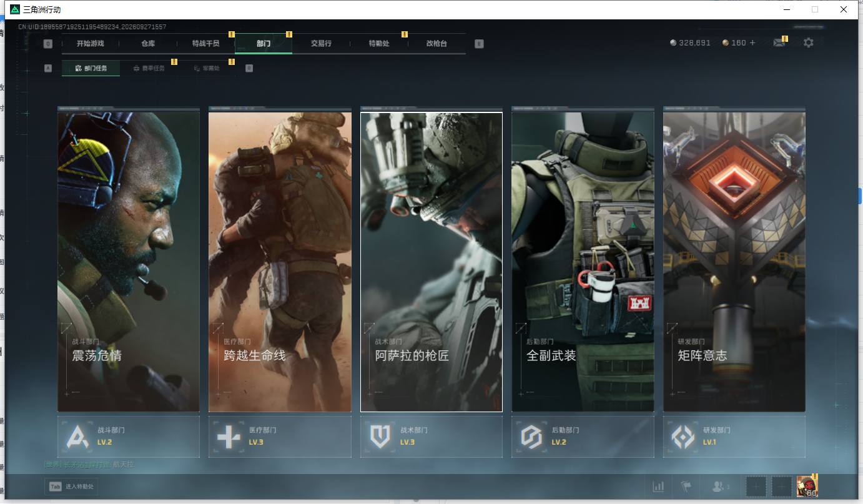
Task: Click the plus sign beside 160 currency
Action: coord(752,43)
